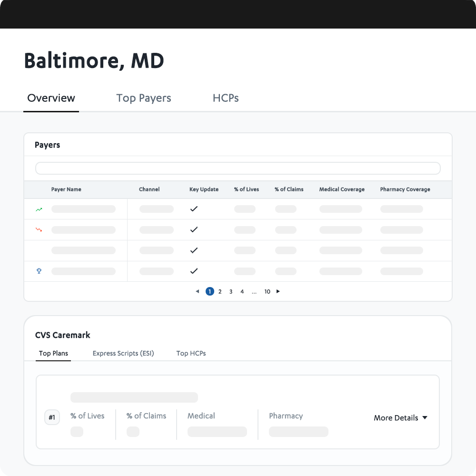Switch to the Top Payers tab

point(143,98)
